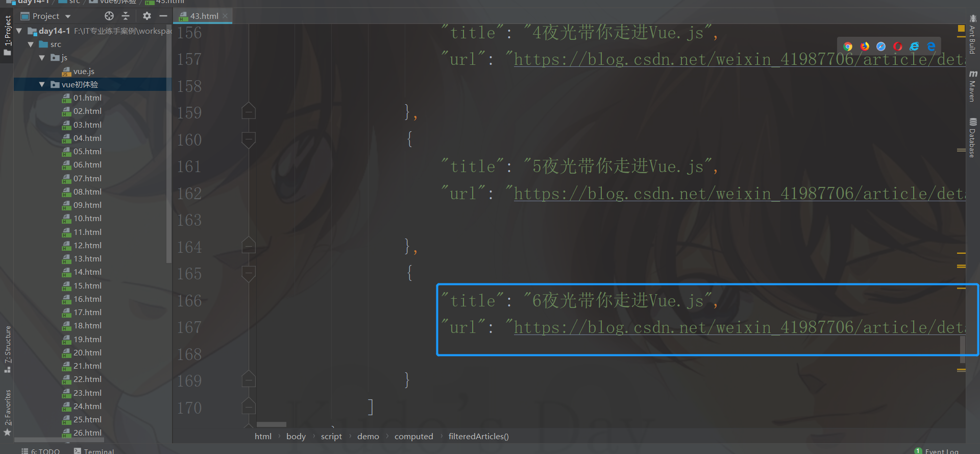Open the Database tool window tab

point(972,138)
